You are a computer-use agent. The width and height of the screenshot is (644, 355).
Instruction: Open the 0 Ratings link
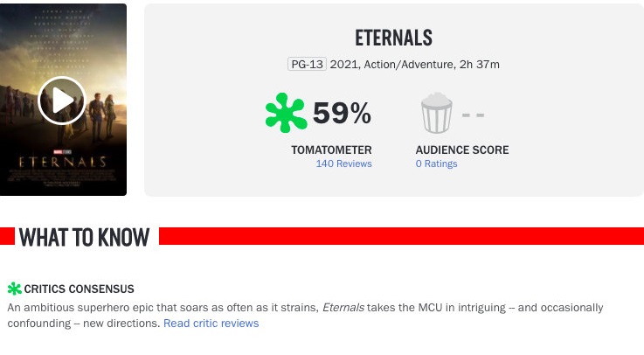click(436, 164)
